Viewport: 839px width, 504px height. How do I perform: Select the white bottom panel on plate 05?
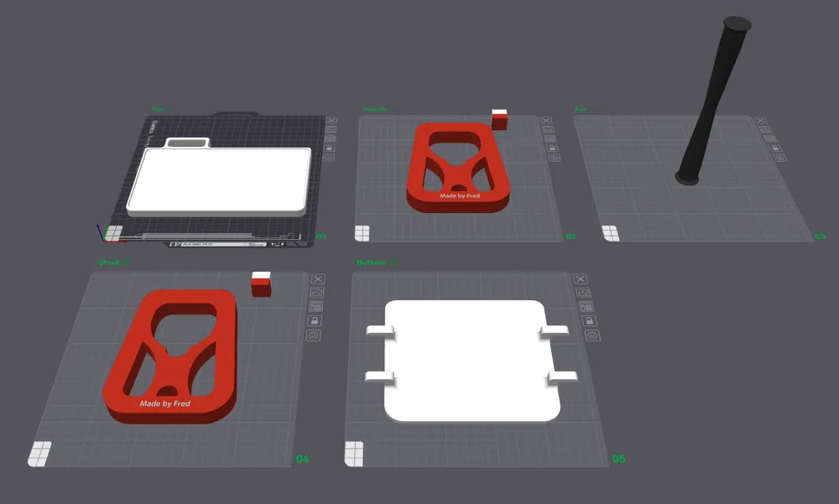471,361
